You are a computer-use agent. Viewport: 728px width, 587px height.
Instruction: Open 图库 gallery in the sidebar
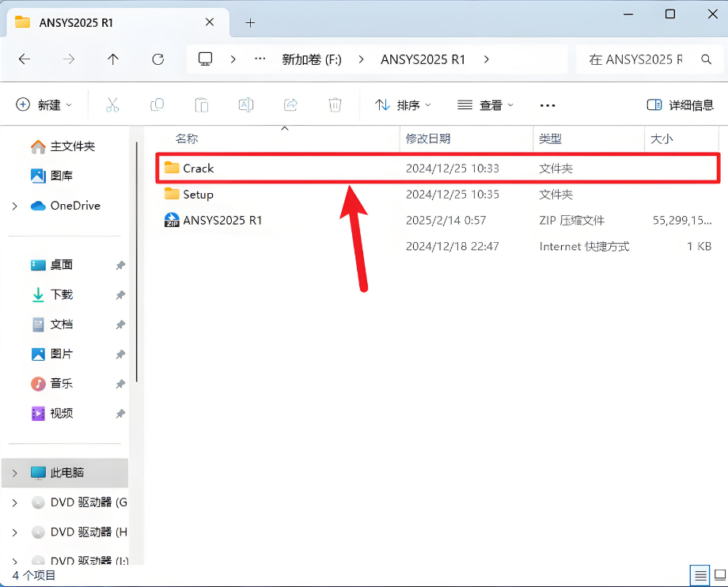coord(51,176)
